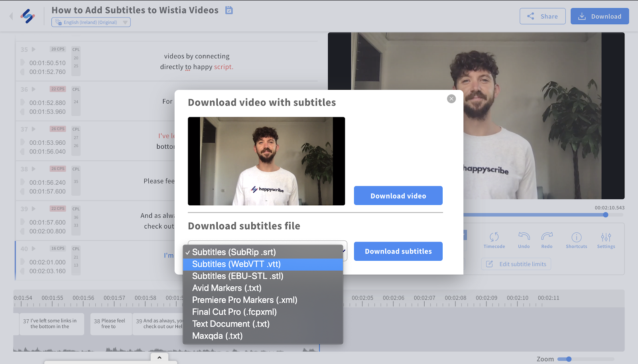The height and width of the screenshot is (364, 638).
Task: Click the save icon beside the title
Action: coord(229,10)
